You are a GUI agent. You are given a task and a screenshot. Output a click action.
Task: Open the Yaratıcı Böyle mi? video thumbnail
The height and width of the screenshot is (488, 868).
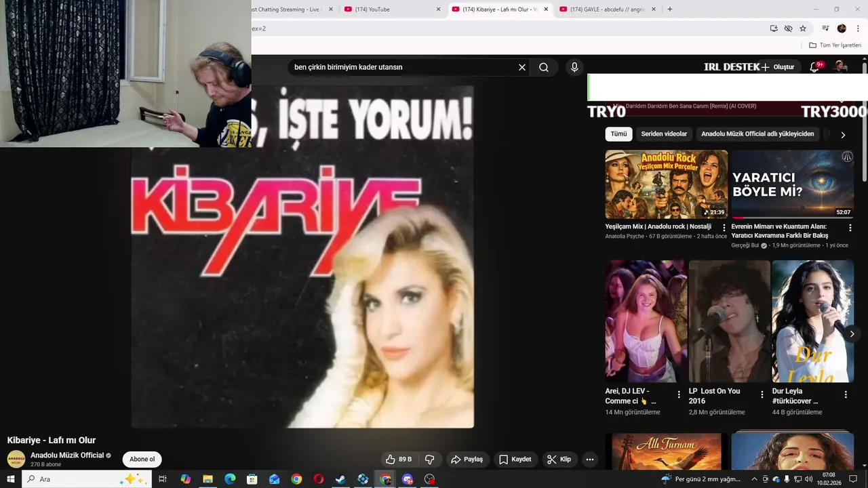[x=793, y=184]
